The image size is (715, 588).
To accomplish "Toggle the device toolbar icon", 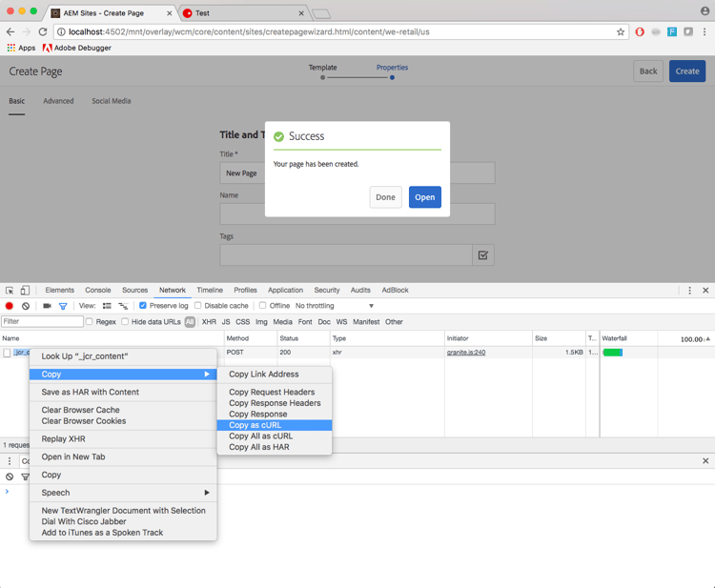I will [x=25, y=291].
